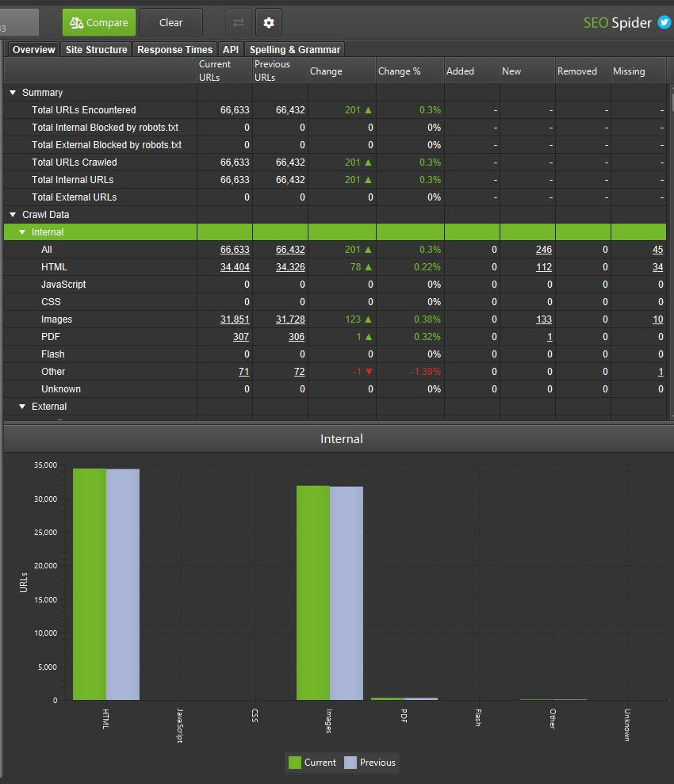Viewport: 674px width, 784px height.
Task: Open the 246 New URLs link
Action: pos(543,250)
